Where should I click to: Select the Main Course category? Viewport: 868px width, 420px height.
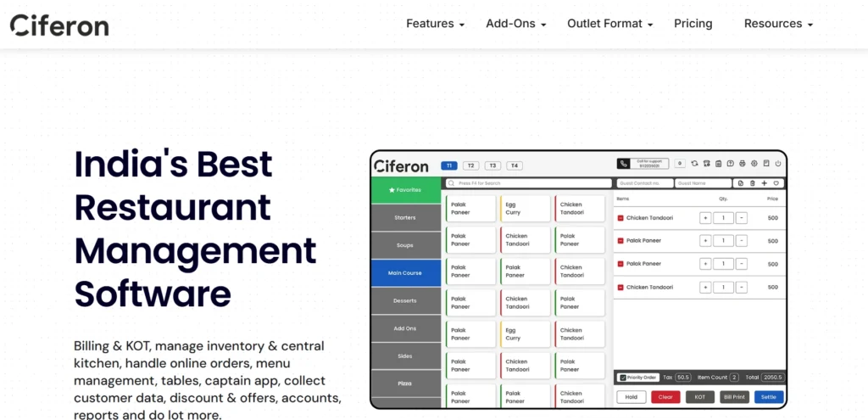click(406, 272)
